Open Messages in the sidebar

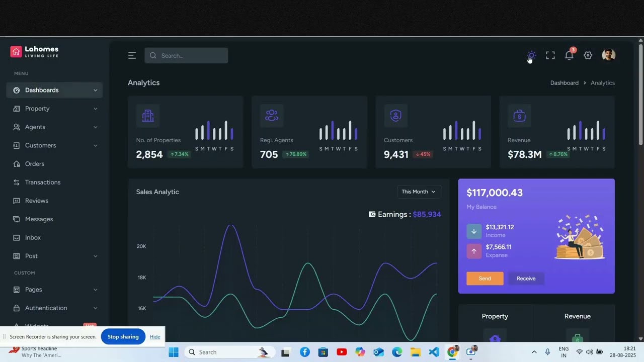54,219
